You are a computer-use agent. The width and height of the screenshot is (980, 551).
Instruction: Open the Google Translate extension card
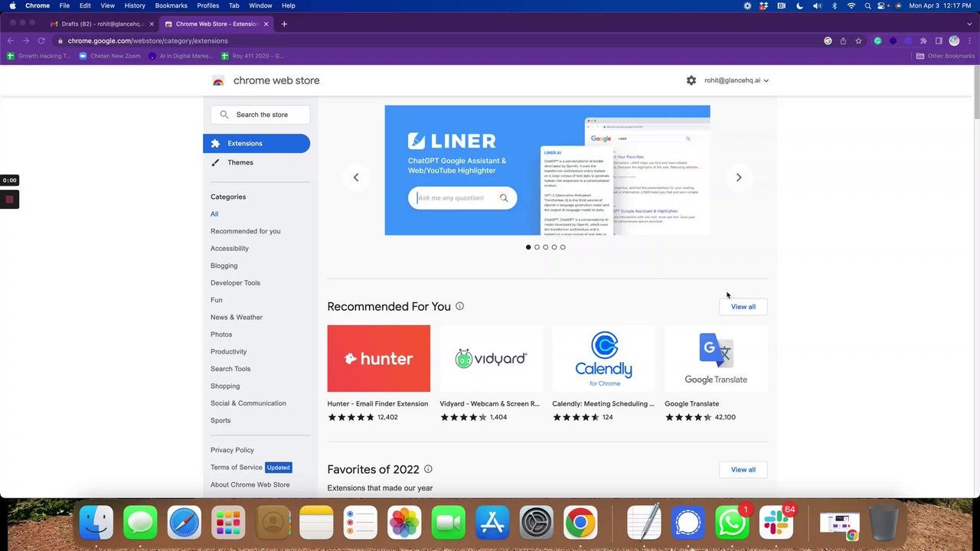(x=716, y=373)
